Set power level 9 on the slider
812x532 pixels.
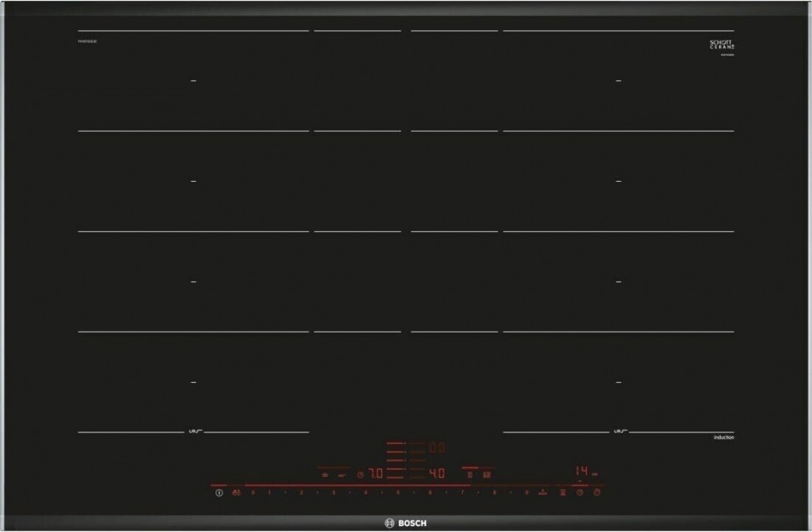coord(527,492)
